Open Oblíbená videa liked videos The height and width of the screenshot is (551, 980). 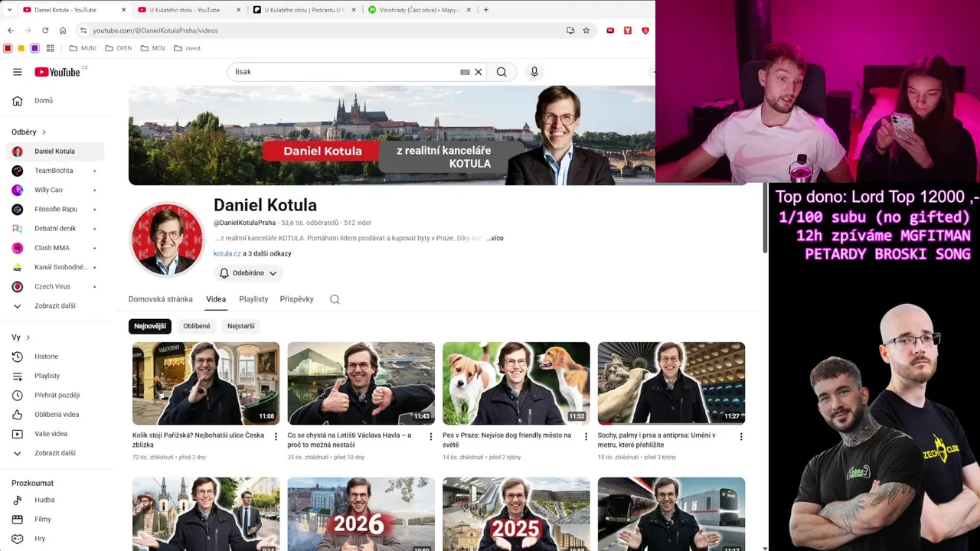pyautogui.click(x=55, y=415)
